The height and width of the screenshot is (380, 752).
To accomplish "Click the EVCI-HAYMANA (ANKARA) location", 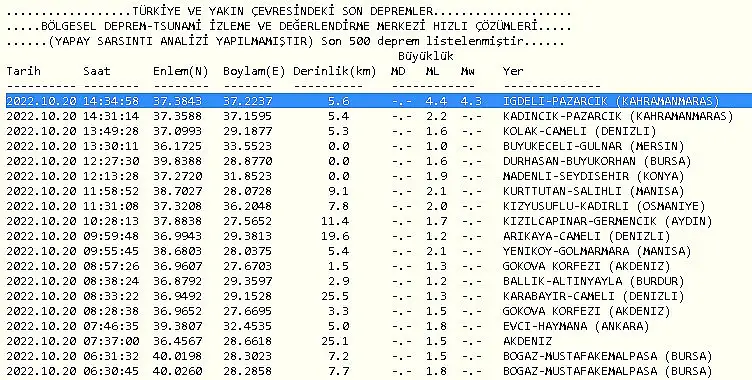I will point(576,326).
